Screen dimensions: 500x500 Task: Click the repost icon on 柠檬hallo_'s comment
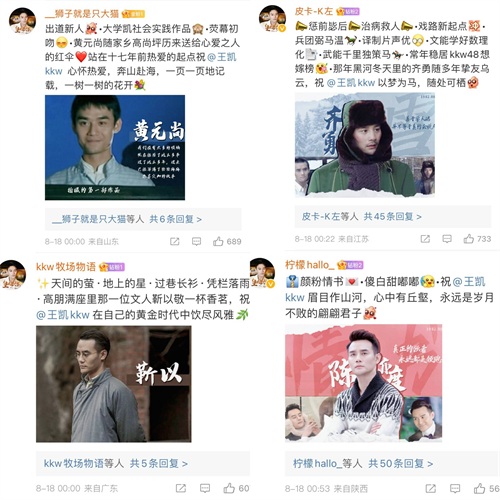tap(430, 489)
